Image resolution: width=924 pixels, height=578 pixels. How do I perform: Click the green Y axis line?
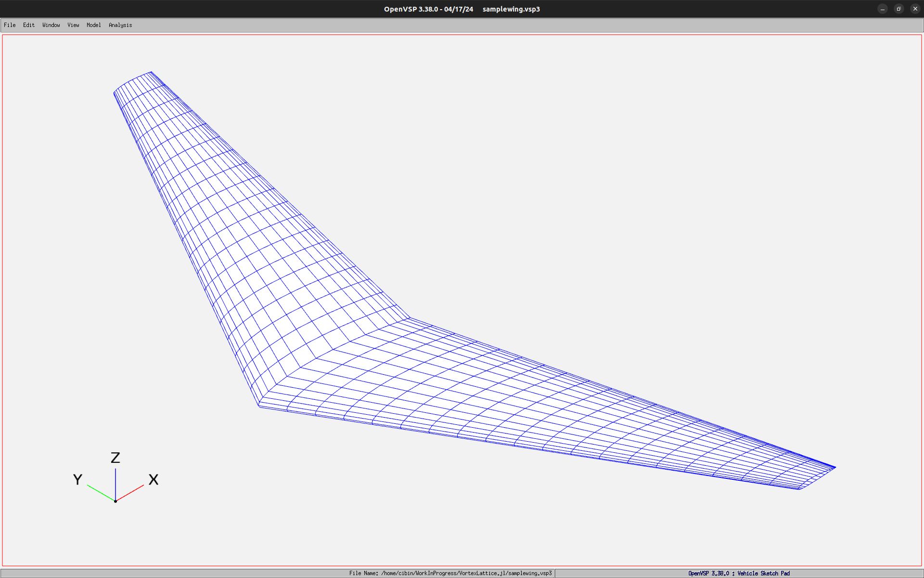point(101,493)
